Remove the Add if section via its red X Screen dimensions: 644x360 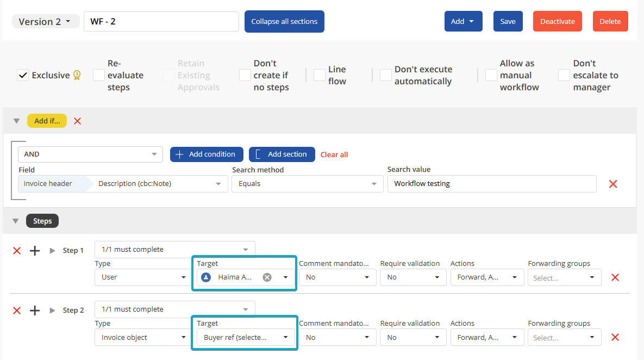coord(77,121)
